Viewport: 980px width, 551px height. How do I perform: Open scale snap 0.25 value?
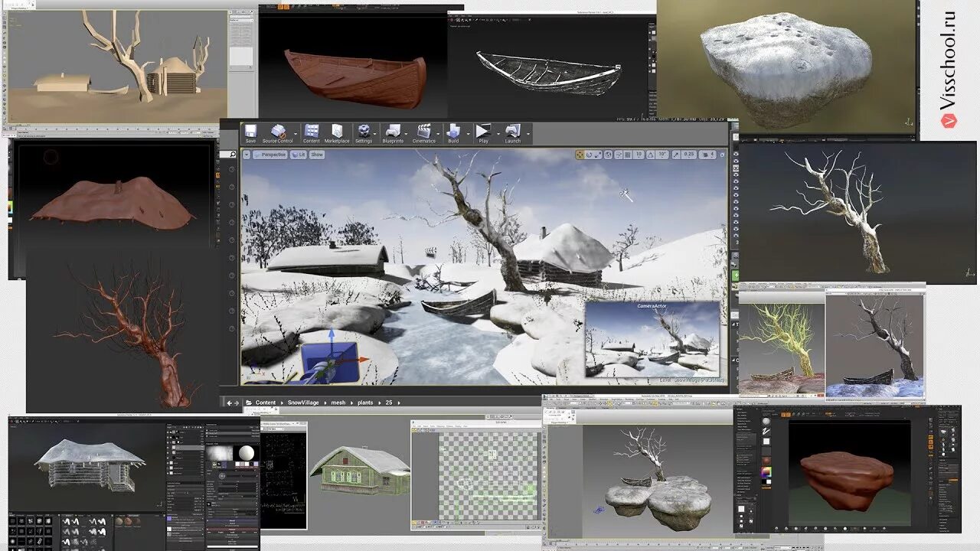tap(689, 155)
